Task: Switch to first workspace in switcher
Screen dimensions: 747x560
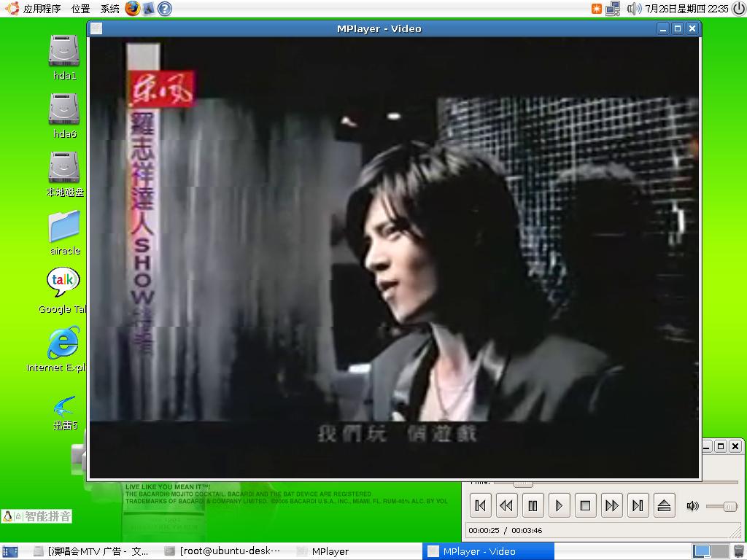Action: 701,551
